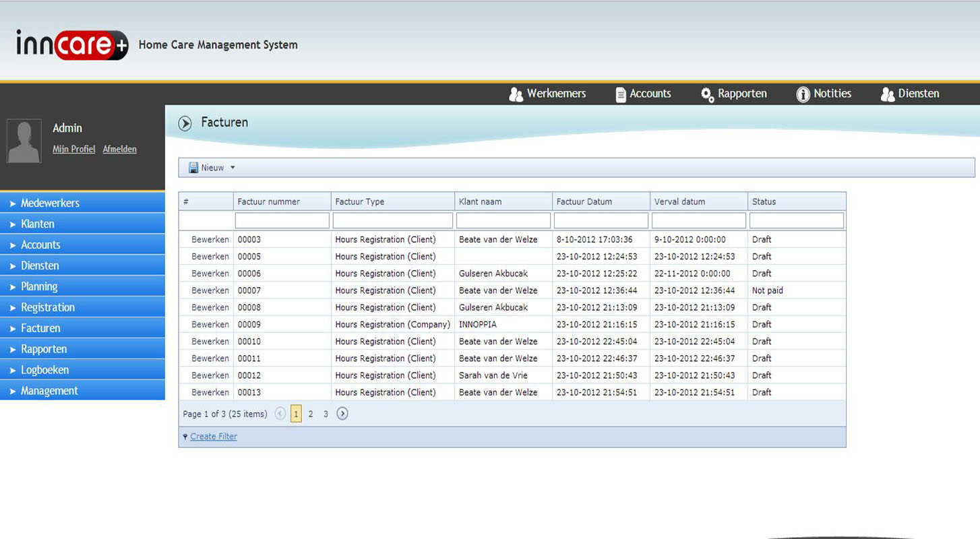Viewport: 980px width, 539px height.
Task: Open the Nieuw dropdown arrow
Action: 233,168
